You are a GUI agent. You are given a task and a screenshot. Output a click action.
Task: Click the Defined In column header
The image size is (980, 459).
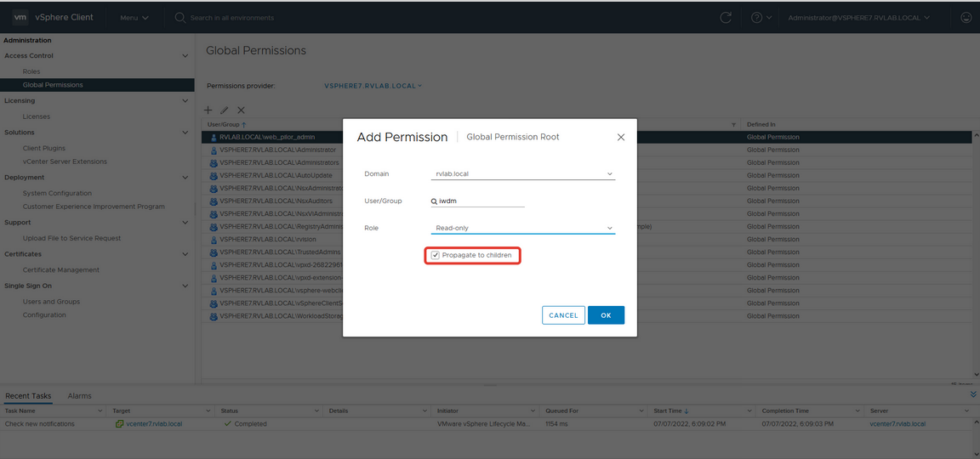[761, 125]
